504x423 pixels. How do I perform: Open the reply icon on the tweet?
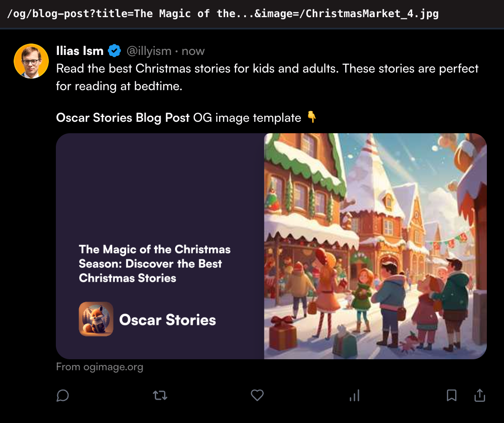[x=62, y=395]
